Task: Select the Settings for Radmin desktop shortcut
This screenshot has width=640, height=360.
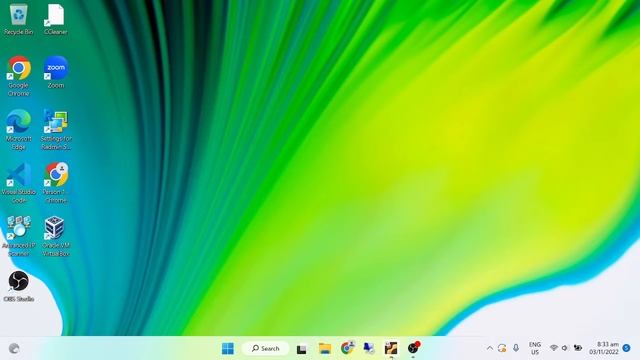Action: point(56,130)
